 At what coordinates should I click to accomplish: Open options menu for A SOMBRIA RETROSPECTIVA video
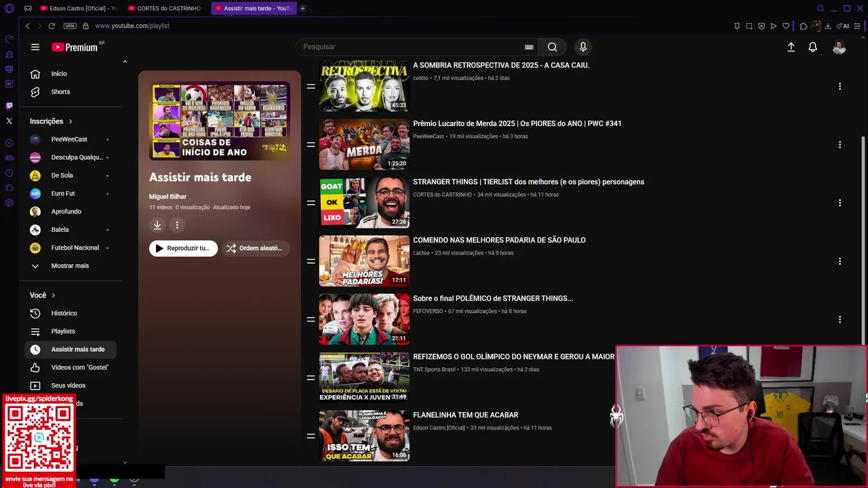click(x=840, y=86)
